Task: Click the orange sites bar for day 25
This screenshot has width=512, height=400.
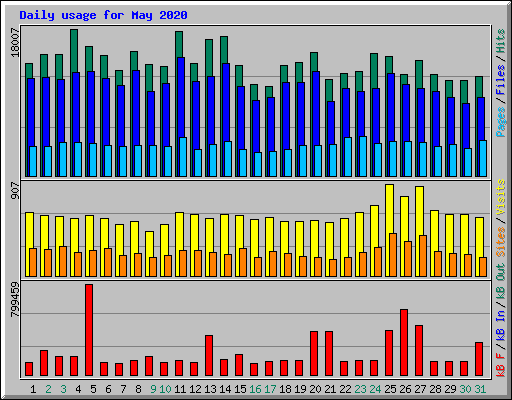Action: tap(393, 255)
